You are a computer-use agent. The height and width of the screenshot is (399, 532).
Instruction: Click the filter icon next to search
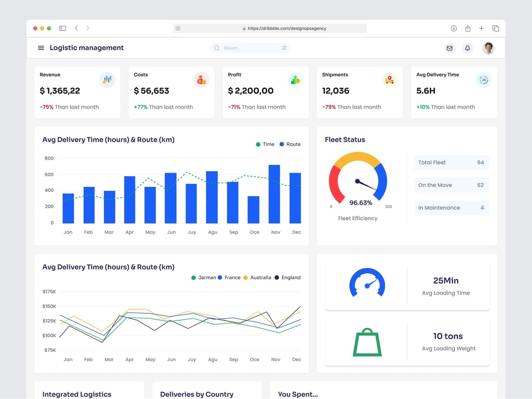coord(284,48)
